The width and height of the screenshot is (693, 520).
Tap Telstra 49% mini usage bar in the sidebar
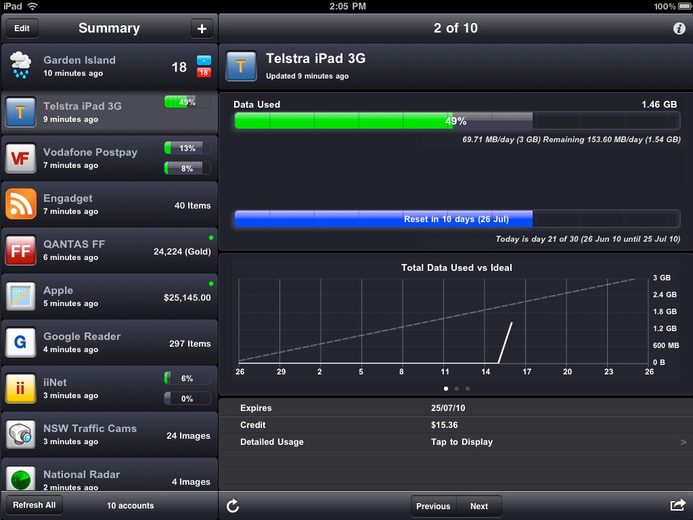pos(187,102)
